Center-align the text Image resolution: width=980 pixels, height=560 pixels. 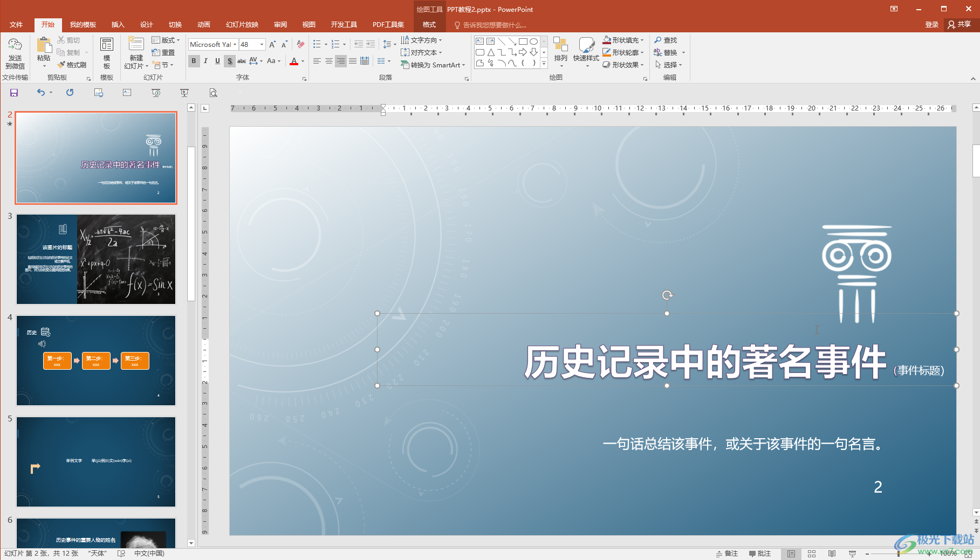pyautogui.click(x=329, y=61)
